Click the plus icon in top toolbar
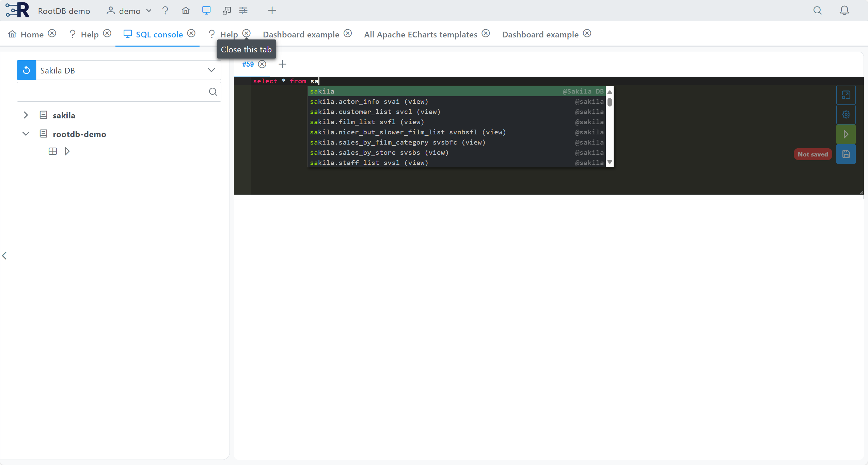Image resolution: width=868 pixels, height=465 pixels. click(272, 11)
